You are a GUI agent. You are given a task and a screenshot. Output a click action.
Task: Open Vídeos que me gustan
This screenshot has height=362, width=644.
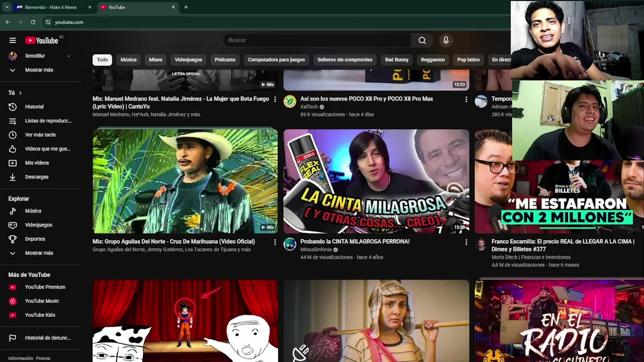(40, 149)
